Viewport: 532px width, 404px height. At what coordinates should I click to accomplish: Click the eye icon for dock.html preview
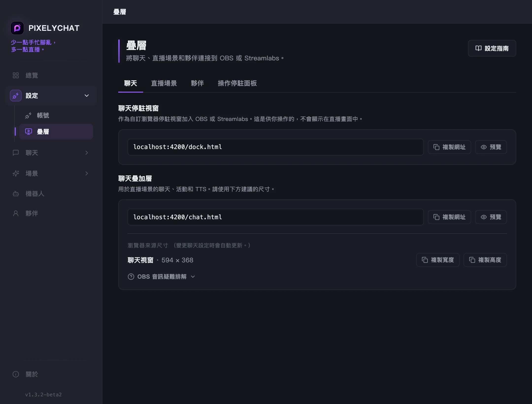point(484,147)
